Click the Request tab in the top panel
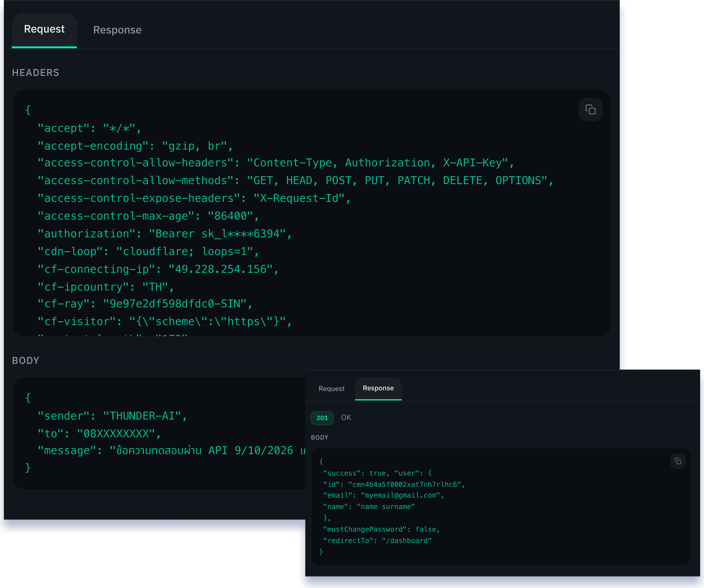Image resolution: width=704 pixels, height=588 pixels. 44,29
